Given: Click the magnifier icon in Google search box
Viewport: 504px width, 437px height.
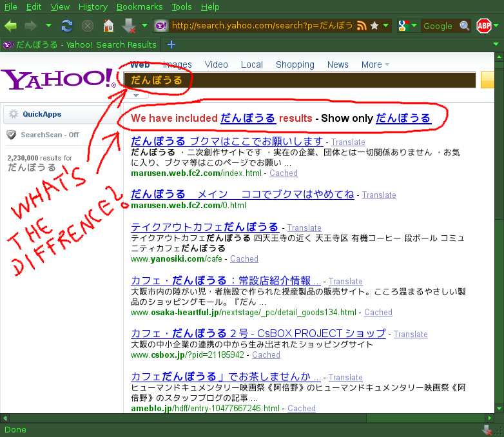Looking at the screenshot, I should (464, 26).
